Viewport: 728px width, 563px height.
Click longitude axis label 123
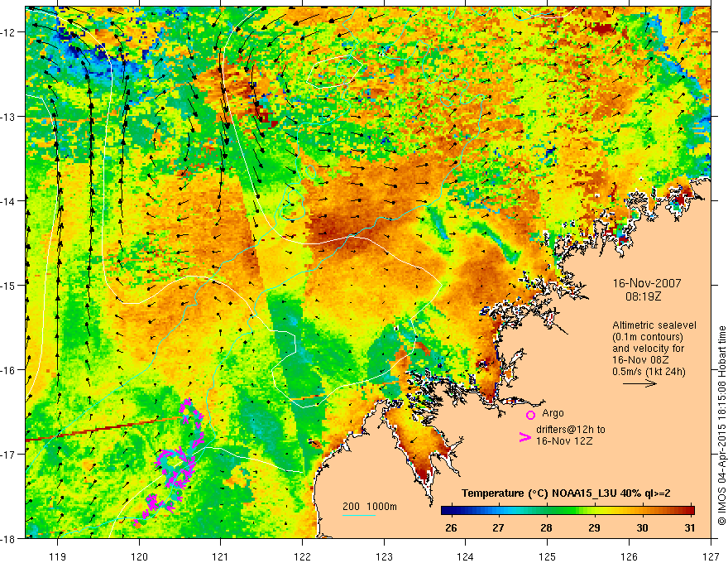[x=384, y=556]
